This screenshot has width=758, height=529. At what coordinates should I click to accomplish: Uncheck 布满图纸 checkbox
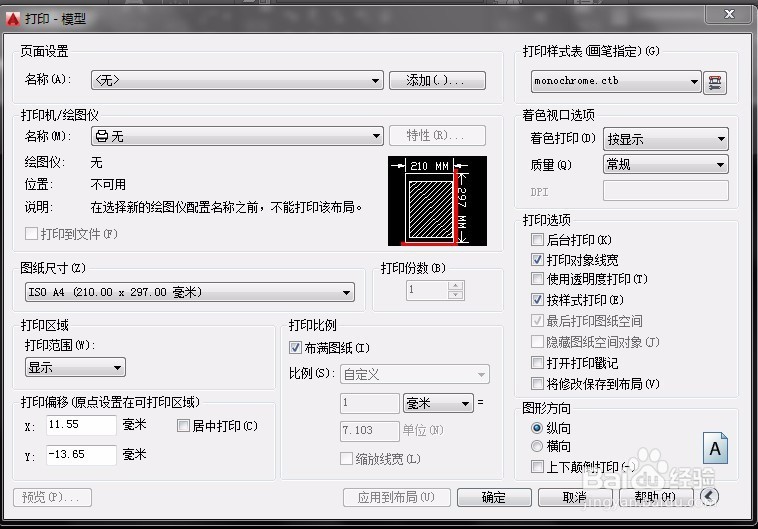(x=295, y=348)
